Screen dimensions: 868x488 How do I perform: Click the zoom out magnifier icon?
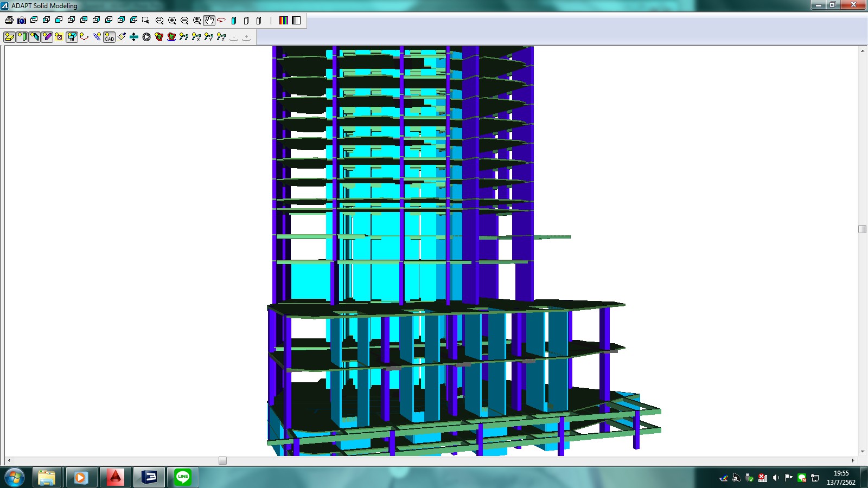[x=184, y=21]
